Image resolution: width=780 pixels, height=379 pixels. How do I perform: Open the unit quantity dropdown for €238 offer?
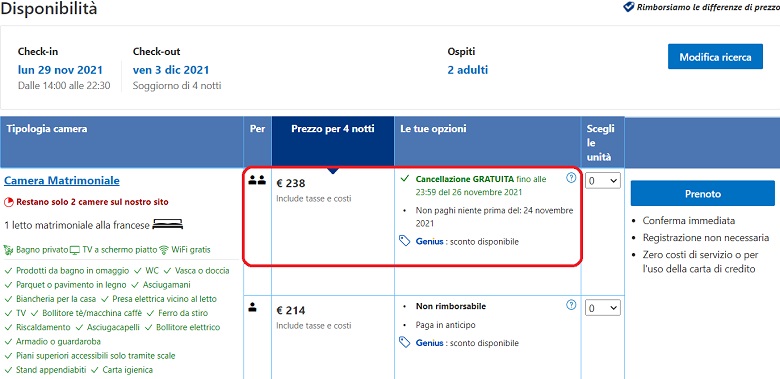coord(603,181)
